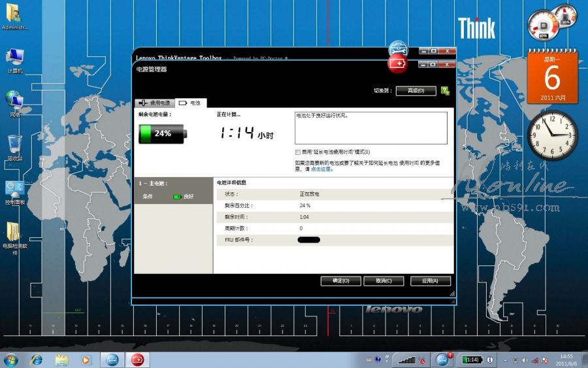Open Windows Media Player from taskbar

tap(86, 360)
